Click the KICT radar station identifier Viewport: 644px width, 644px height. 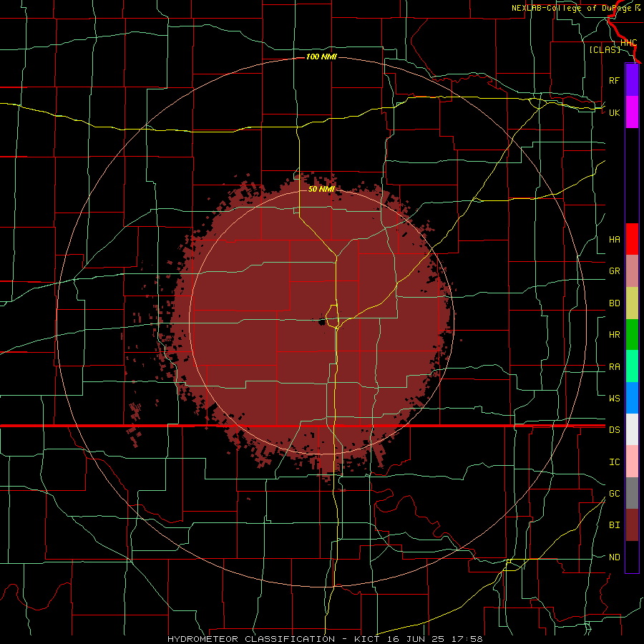coord(369,639)
